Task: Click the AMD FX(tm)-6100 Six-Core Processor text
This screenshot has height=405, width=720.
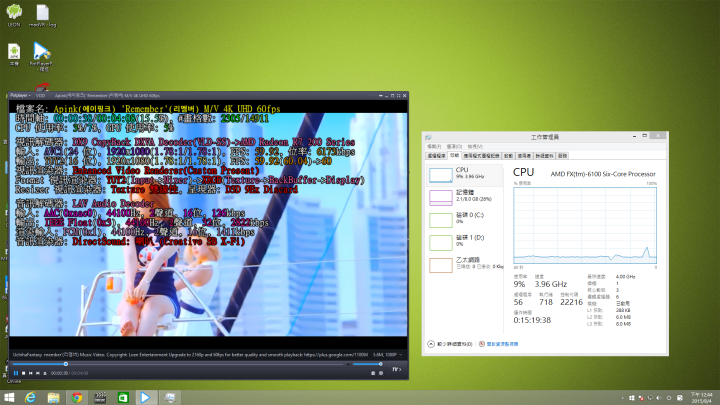Action: click(603, 174)
